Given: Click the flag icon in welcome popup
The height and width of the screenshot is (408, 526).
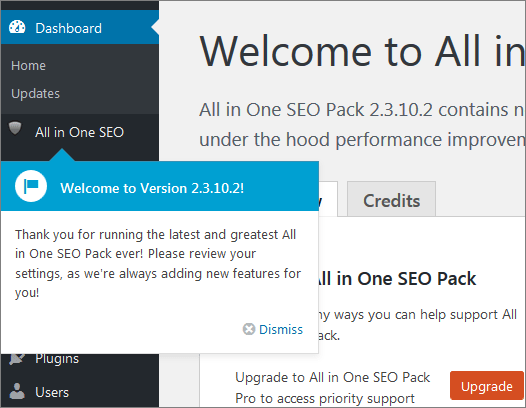Looking at the screenshot, I should (x=31, y=186).
